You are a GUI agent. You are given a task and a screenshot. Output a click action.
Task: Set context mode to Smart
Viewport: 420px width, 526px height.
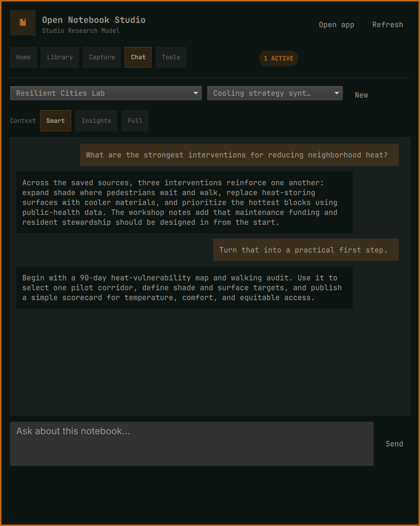(55, 121)
